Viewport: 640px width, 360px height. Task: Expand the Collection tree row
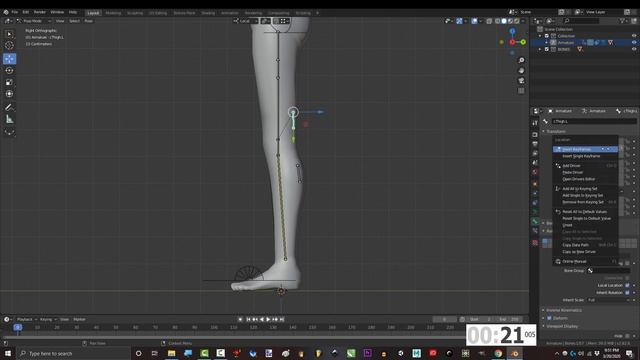540,36
